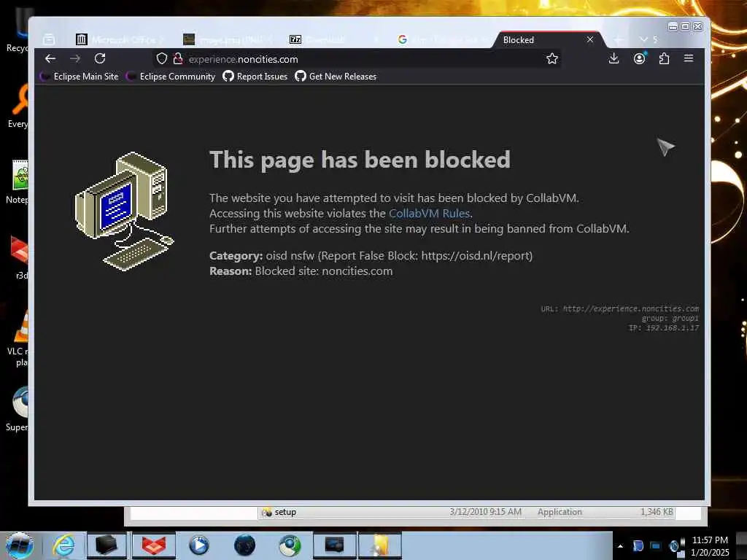Open the Windows Start menu
The image size is (747, 560).
click(x=20, y=545)
